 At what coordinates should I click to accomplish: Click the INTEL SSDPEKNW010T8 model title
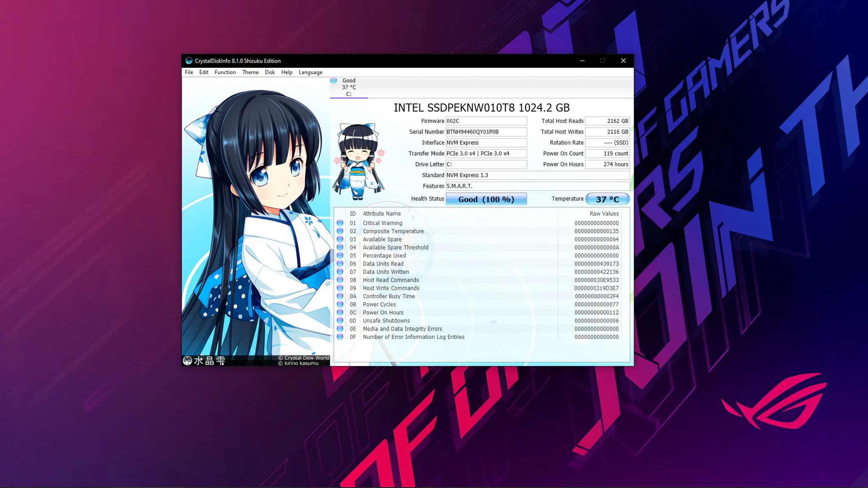pos(481,108)
